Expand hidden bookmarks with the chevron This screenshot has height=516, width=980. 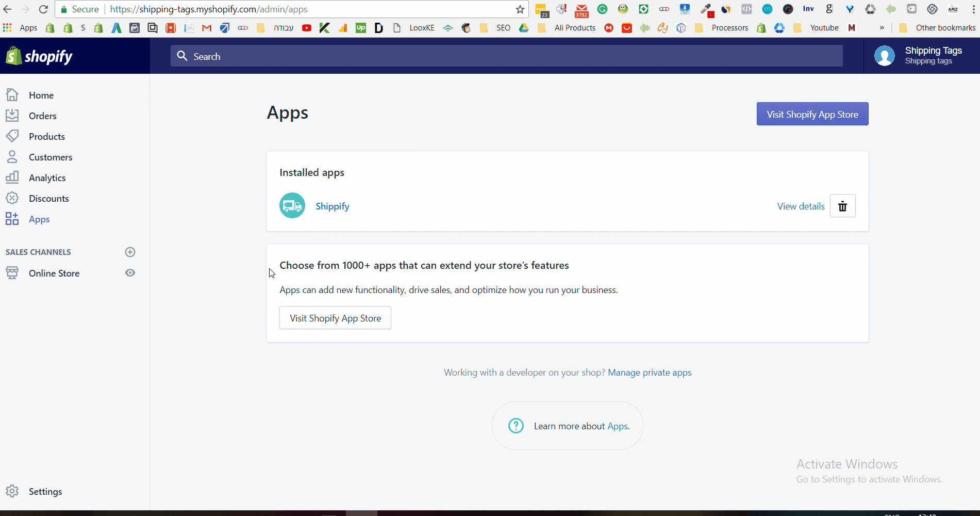pos(882,28)
